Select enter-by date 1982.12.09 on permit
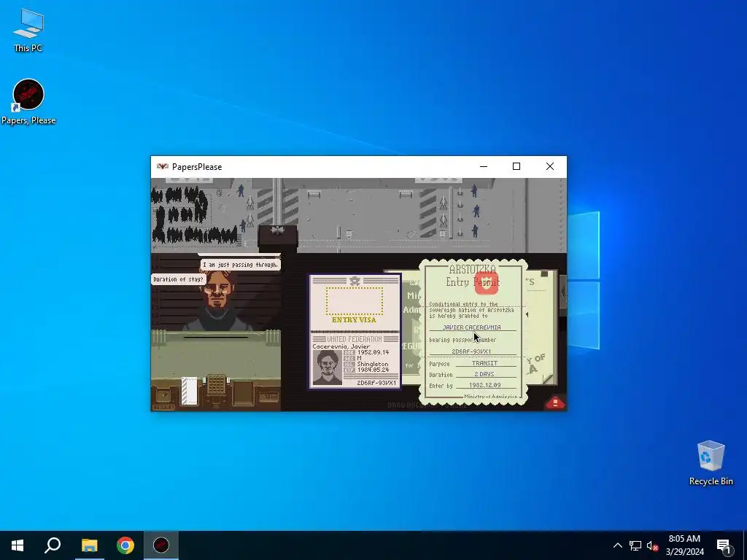The width and height of the screenshot is (747, 560). click(x=484, y=385)
